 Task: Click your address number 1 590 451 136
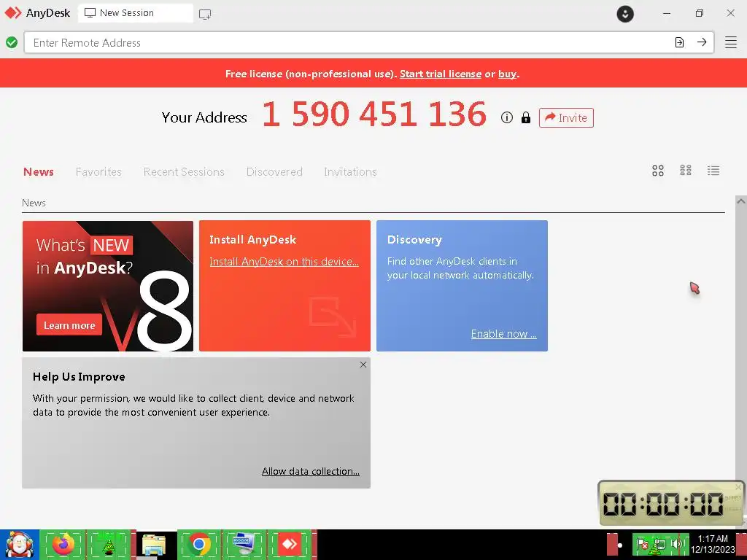(374, 114)
